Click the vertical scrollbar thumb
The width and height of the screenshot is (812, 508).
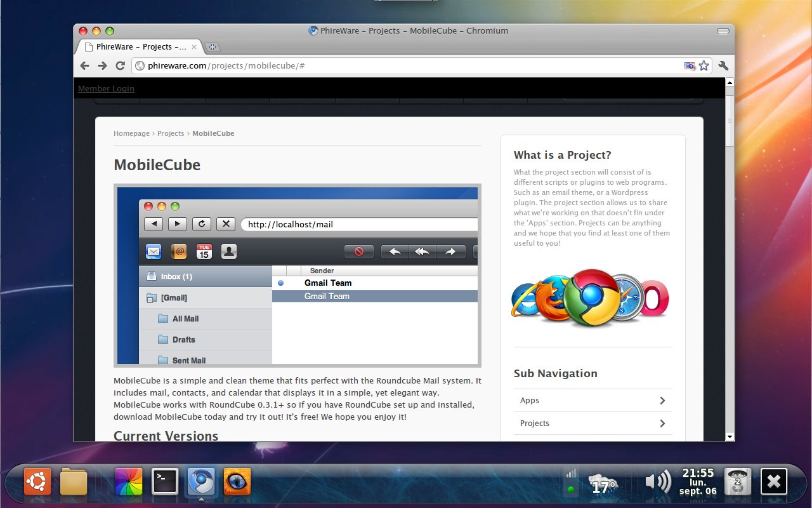[730, 121]
